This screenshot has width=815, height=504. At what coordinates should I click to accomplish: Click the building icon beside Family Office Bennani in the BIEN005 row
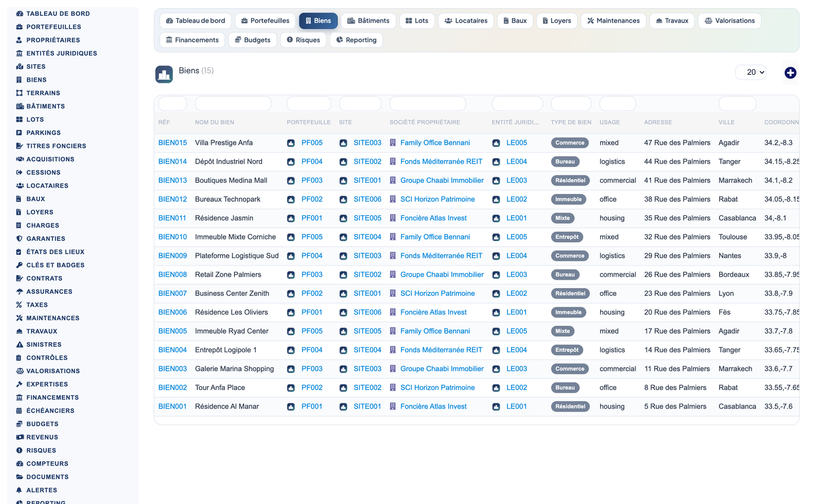(393, 331)
